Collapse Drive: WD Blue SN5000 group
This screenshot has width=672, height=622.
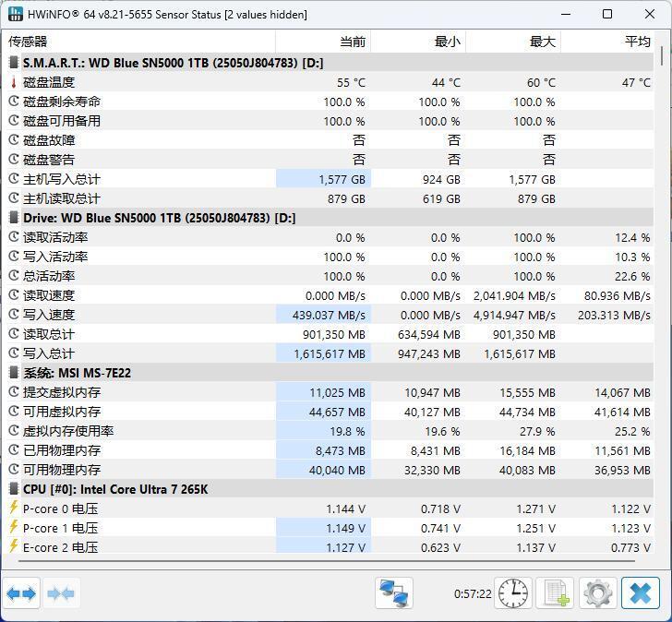[x=14, y=218]
